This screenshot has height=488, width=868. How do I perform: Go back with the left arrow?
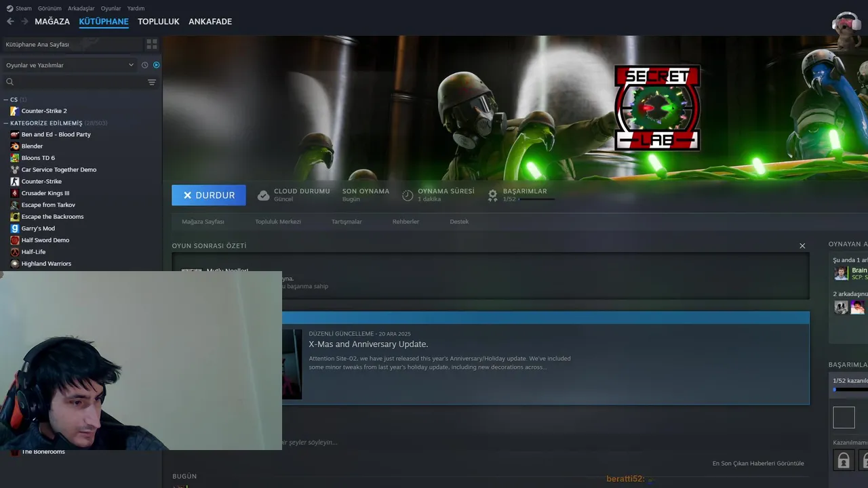pyautogui.click(x=10, y=22)
